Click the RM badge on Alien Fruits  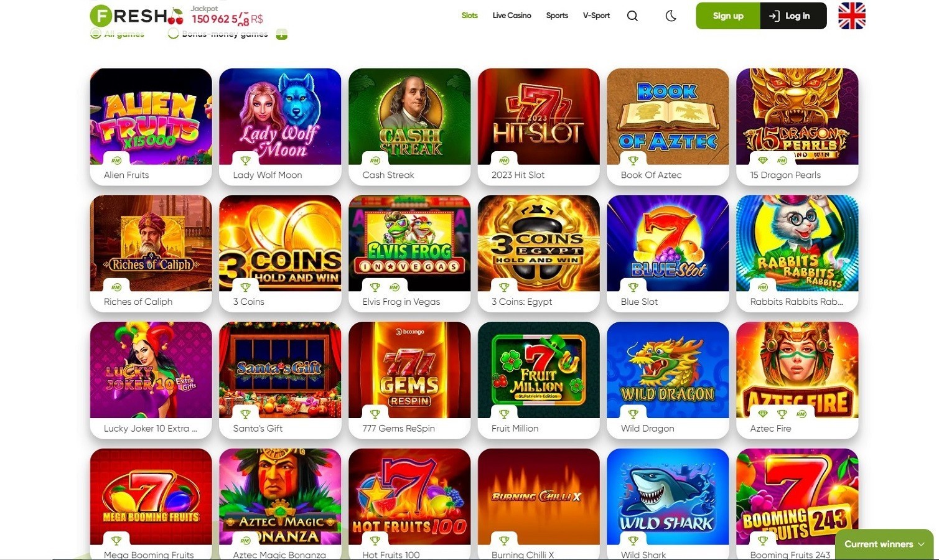click(116, 161)
